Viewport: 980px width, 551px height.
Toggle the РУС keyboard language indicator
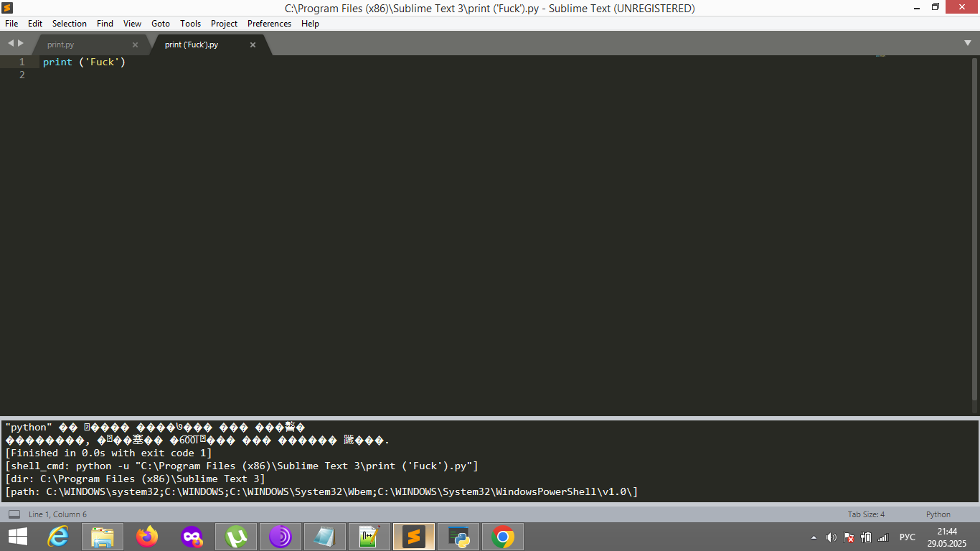[x=907, y=537]
